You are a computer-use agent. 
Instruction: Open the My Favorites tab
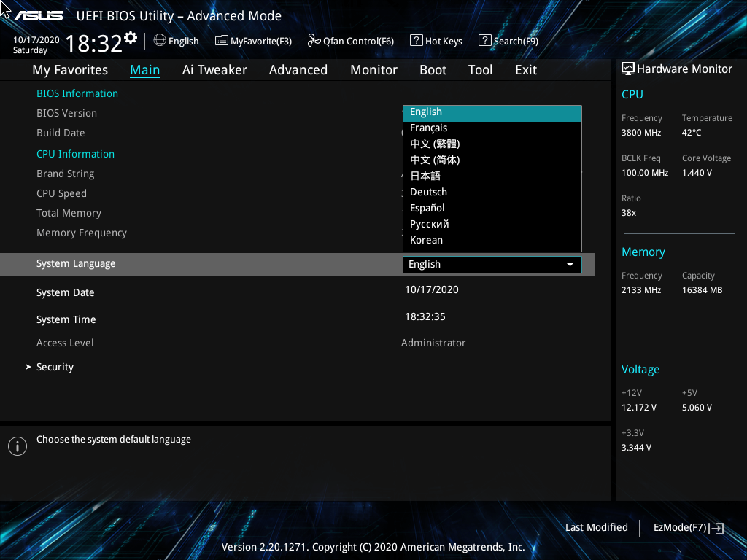click(70, 70)
